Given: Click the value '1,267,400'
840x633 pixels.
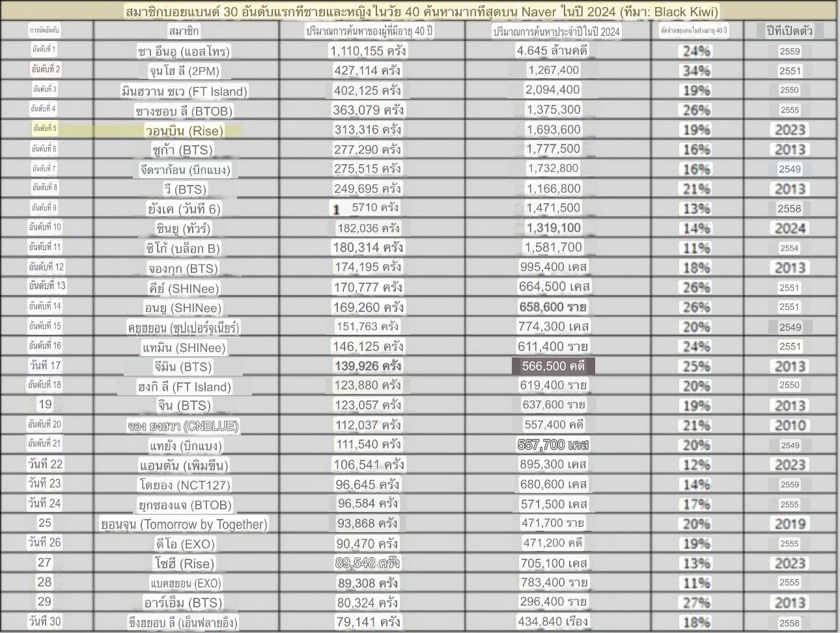Looking at the screenshot, I should pos(553,70).
